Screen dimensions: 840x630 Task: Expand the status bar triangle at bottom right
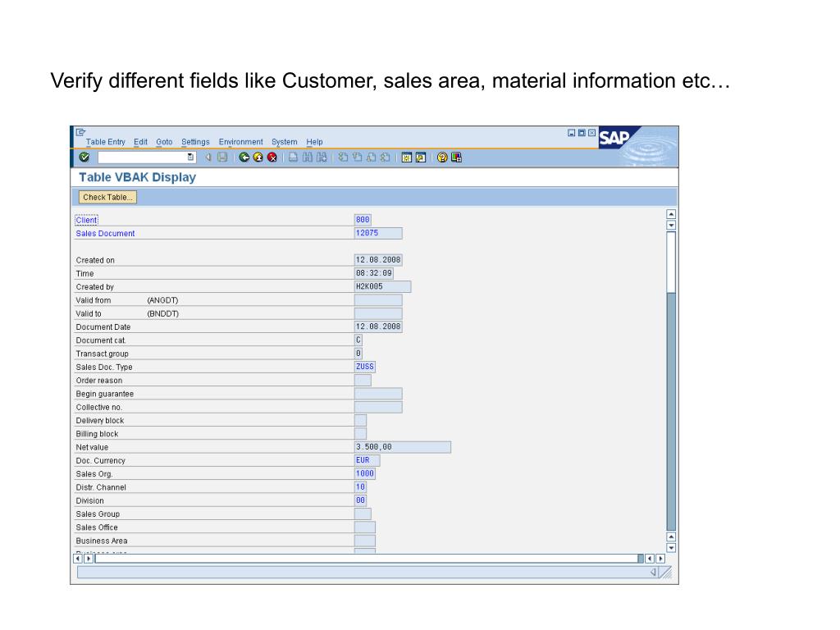[x=653, y=572]
